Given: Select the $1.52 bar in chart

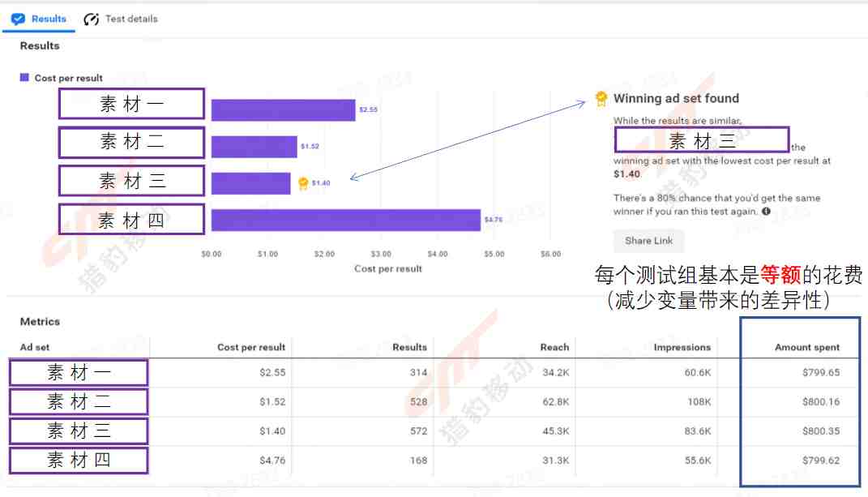Looking at the screenshot, I should [254, 147].
